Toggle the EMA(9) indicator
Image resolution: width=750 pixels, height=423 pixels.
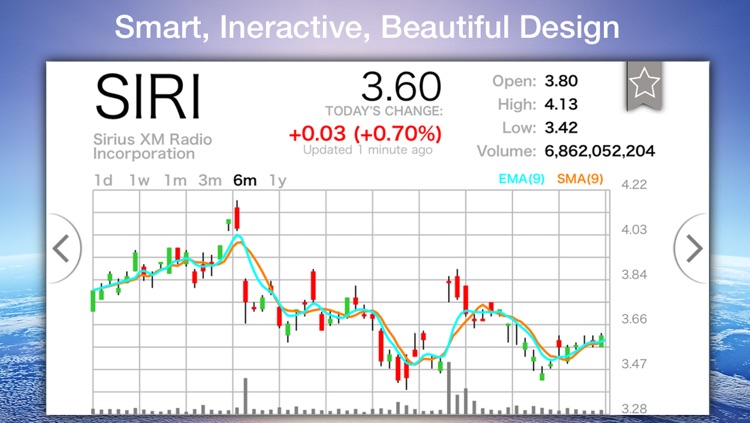click(x=521, y=179)
